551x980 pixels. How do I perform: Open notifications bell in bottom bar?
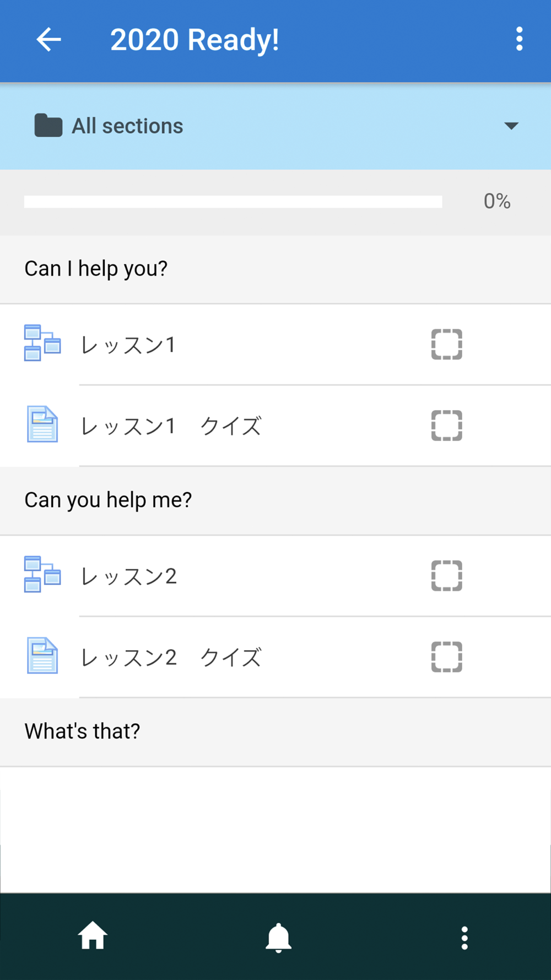click(278, 937)
